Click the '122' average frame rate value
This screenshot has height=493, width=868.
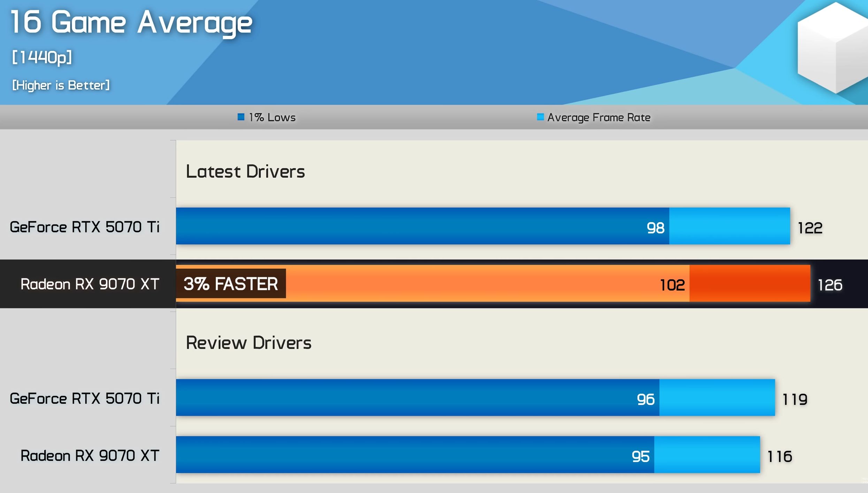(x=810, y=228)
